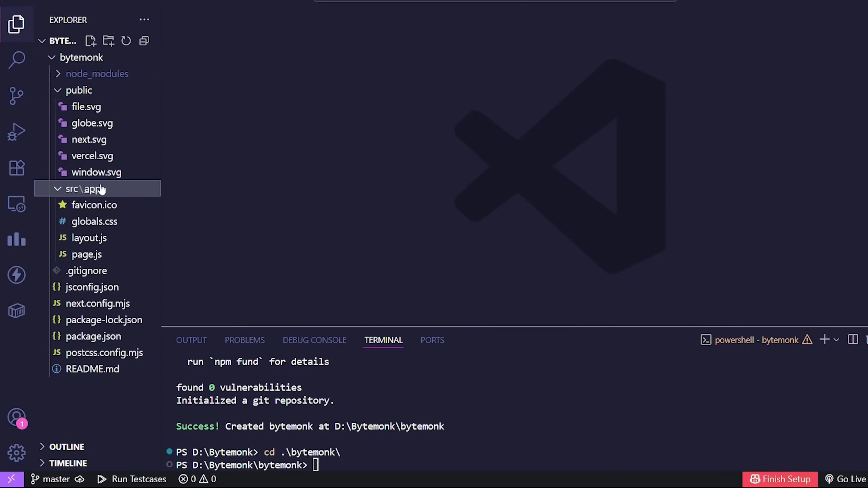
Task: Split the terminal panel
Action: [852, 340]
